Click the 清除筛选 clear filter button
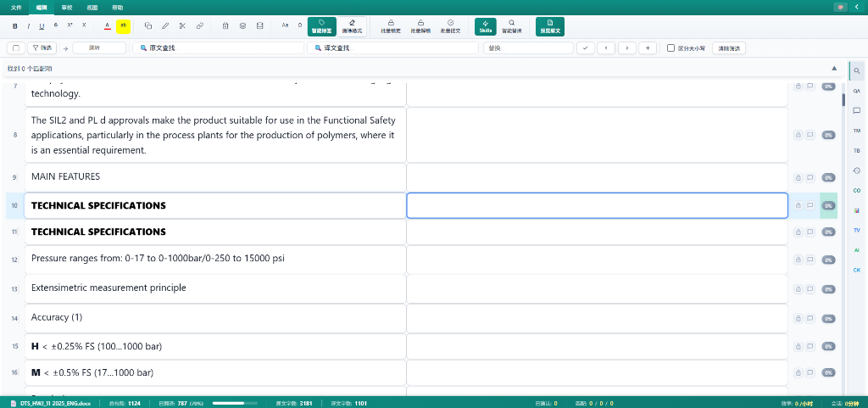 [729, 48]
